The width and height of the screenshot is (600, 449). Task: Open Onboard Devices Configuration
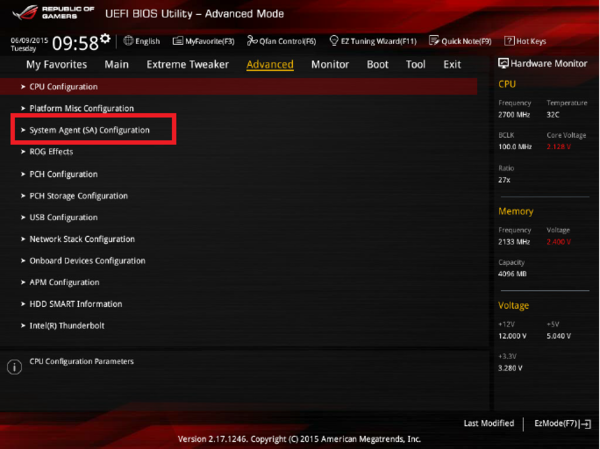(87, 261)
